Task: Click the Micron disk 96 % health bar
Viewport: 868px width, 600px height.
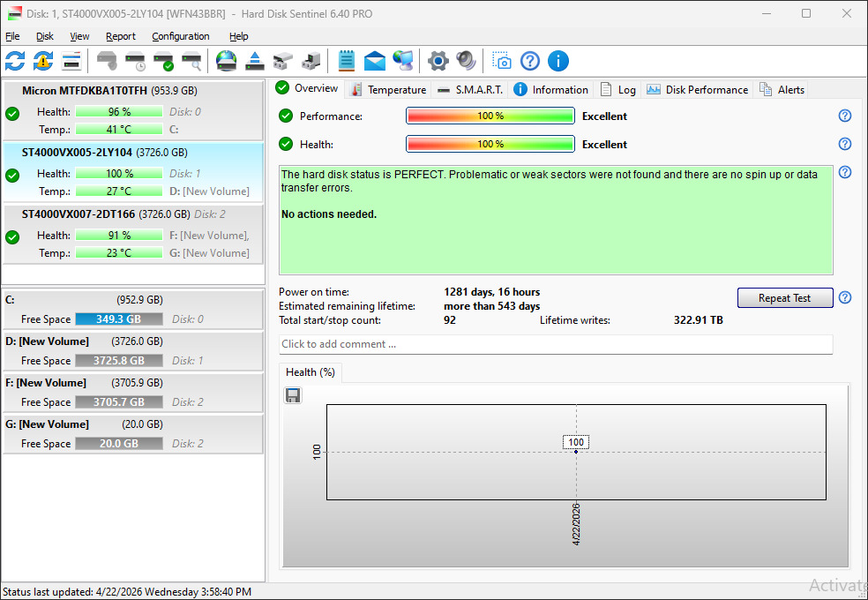Action: 119,112
